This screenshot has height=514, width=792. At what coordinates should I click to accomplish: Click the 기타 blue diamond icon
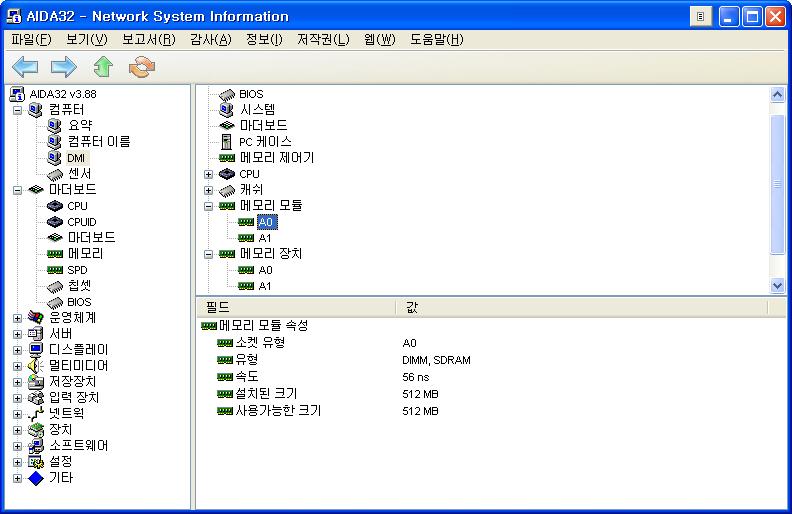pyautogui.click(x=35, y=478)
